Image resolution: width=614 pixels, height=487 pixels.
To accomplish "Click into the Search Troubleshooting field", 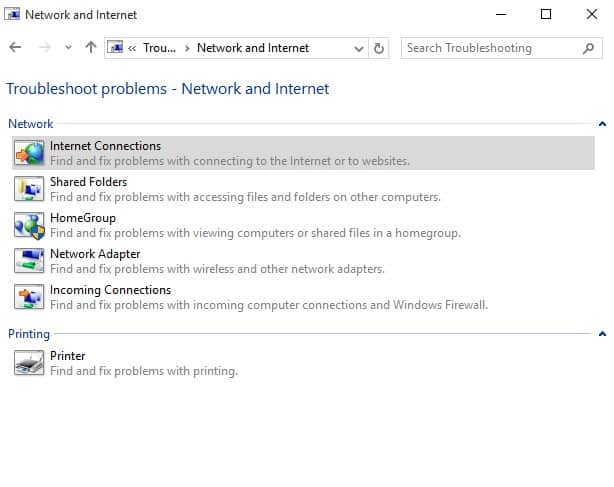I will click(493, 48).
